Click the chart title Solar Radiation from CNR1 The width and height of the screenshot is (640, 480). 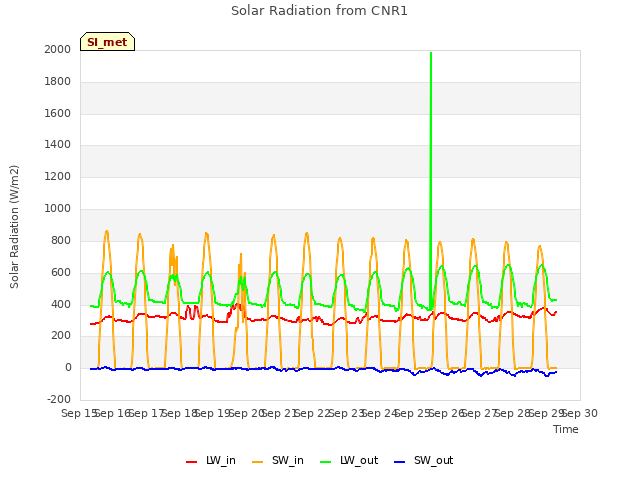click(319, 11)
